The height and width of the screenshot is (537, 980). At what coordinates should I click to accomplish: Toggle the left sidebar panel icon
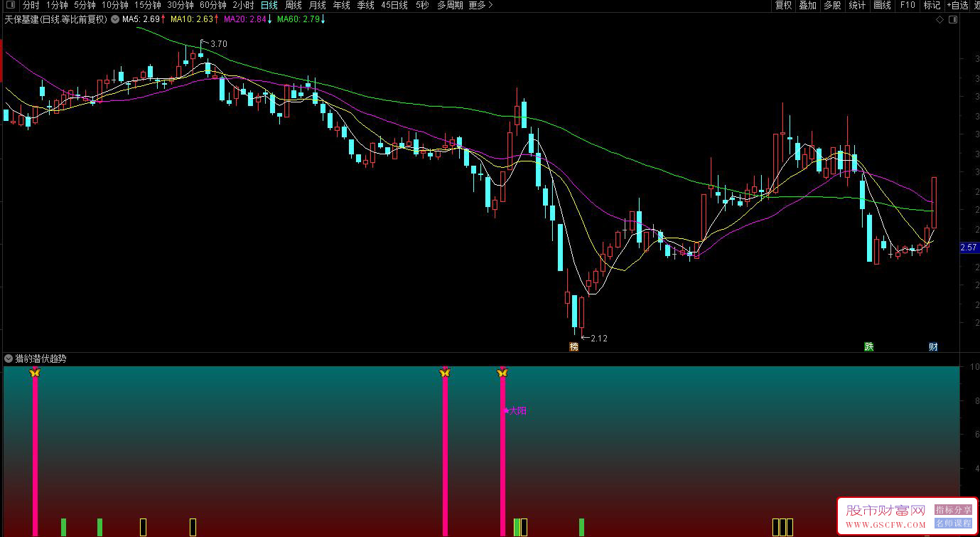11,5
